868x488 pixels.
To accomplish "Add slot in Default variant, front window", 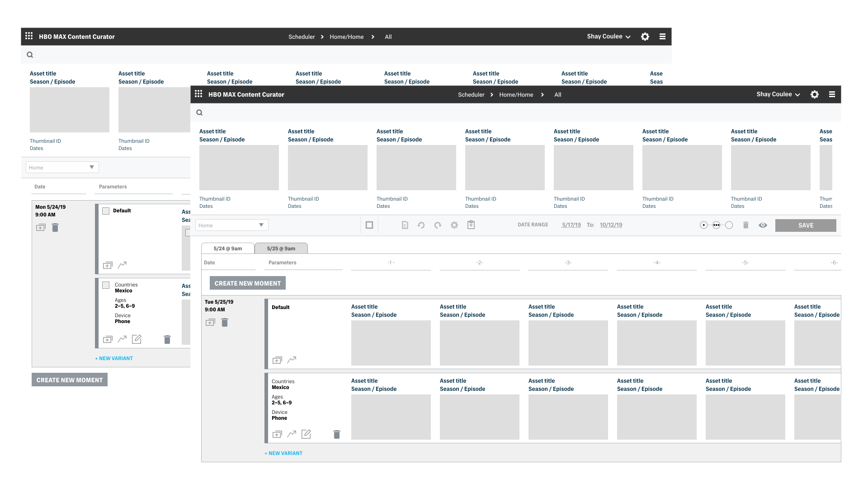I will [277, 360].
